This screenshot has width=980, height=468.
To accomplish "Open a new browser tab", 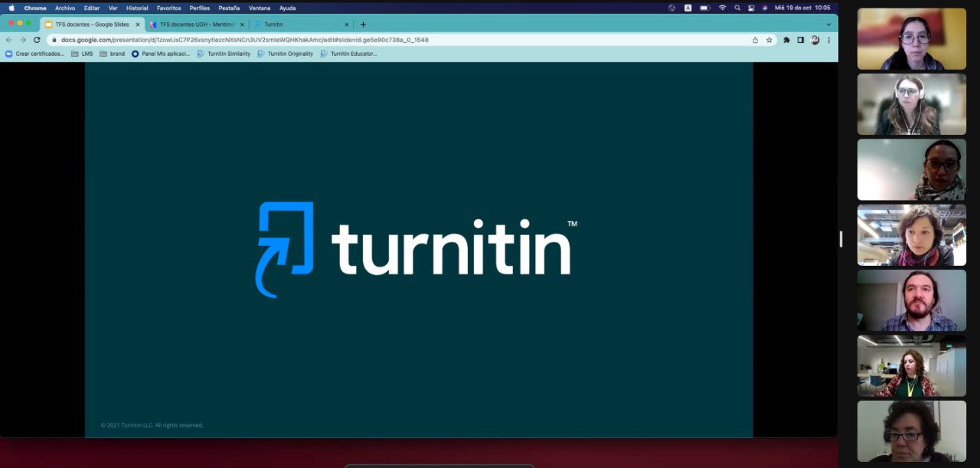I will [x=363, y=25].
